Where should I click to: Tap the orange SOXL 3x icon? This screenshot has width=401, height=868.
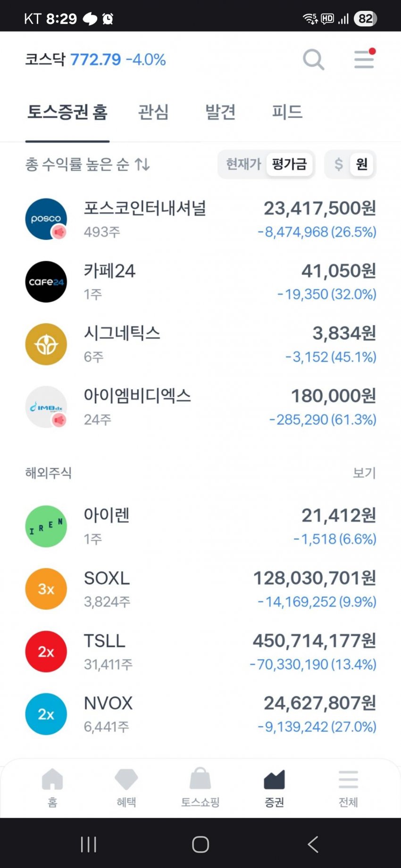point(46,589)
